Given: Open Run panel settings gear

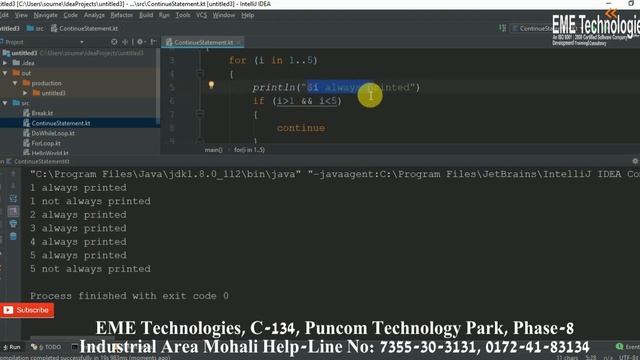Looking at the screenshot, I should [635, 161].
